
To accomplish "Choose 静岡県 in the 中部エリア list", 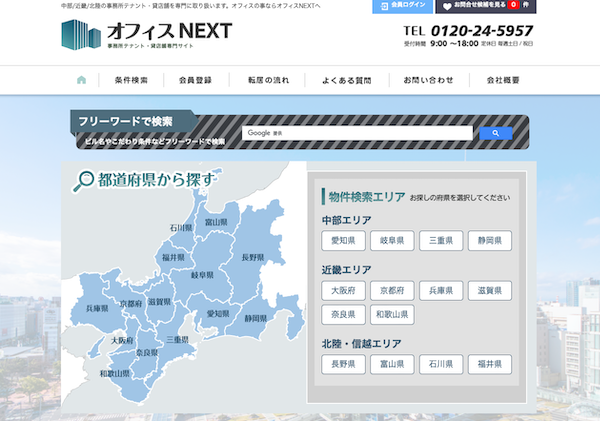I will (x=489, y=240).
